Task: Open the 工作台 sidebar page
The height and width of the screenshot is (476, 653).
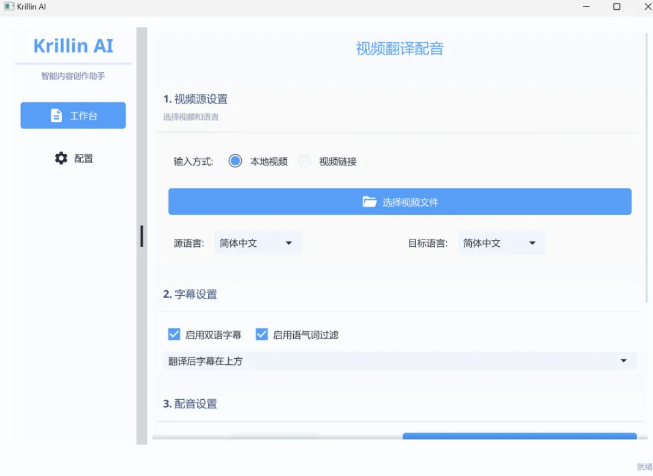Action: pyautogui.click(x=73, y=116)
